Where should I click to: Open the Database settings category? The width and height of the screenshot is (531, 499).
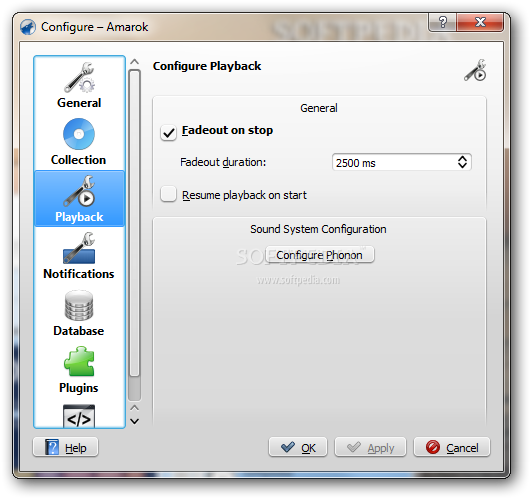click(x=79, y=312)
